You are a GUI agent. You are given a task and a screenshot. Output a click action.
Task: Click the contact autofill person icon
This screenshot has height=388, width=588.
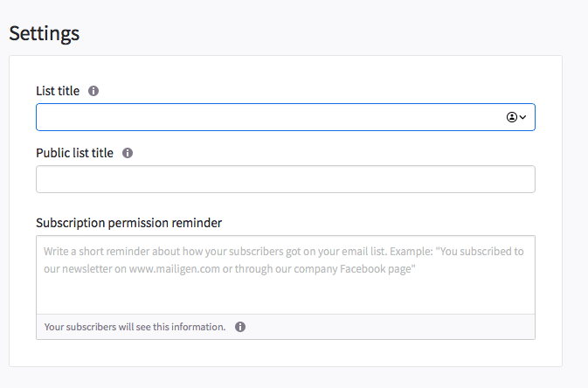click(511, 117)
